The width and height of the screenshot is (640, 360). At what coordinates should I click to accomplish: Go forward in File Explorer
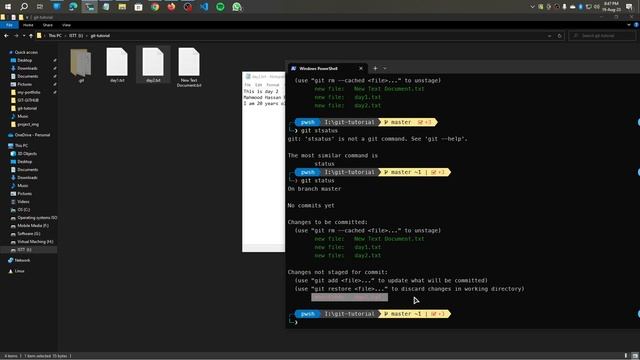[16, 36]
